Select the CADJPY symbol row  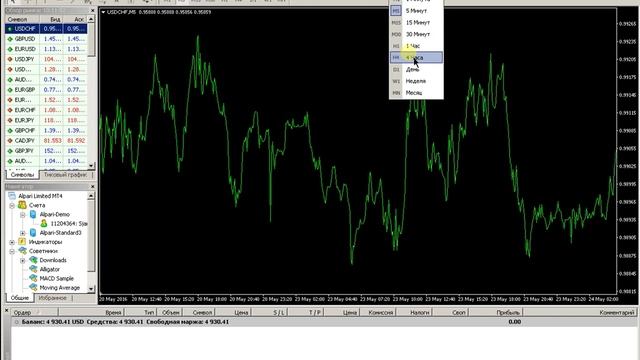46,141
